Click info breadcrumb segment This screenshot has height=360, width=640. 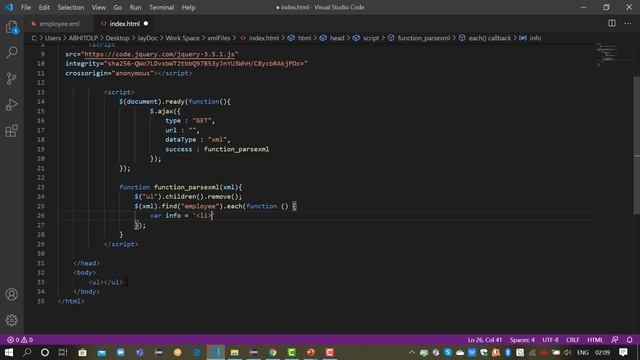(535, 38)
